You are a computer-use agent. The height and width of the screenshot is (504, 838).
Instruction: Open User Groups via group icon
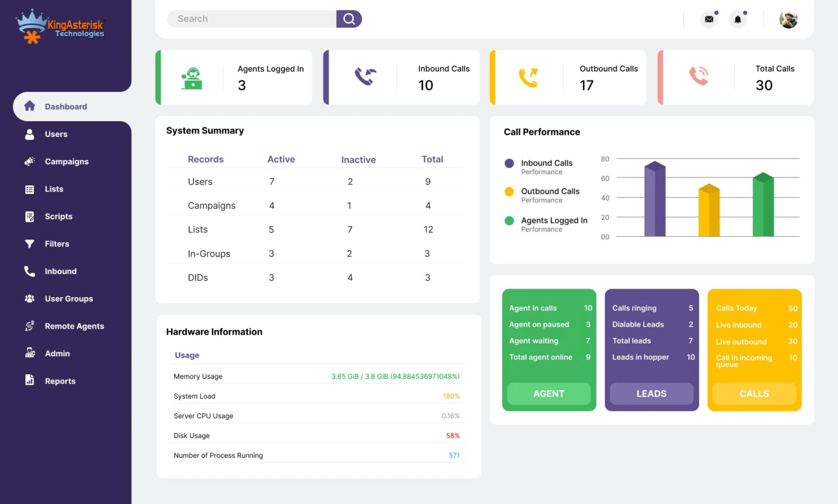tap(29, 298)
